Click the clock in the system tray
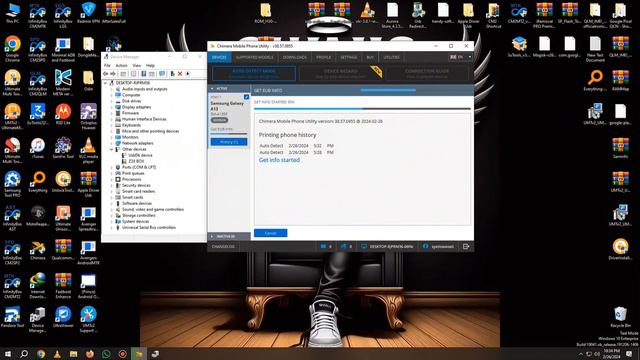The width and height of the screenshot is (640, 360). pos(611,354)
